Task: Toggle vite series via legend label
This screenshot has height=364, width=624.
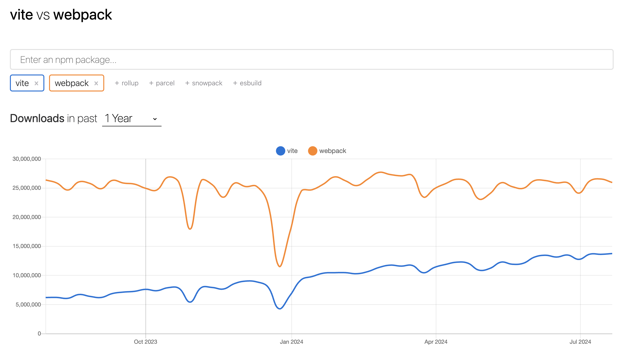Action: point(292,151)
